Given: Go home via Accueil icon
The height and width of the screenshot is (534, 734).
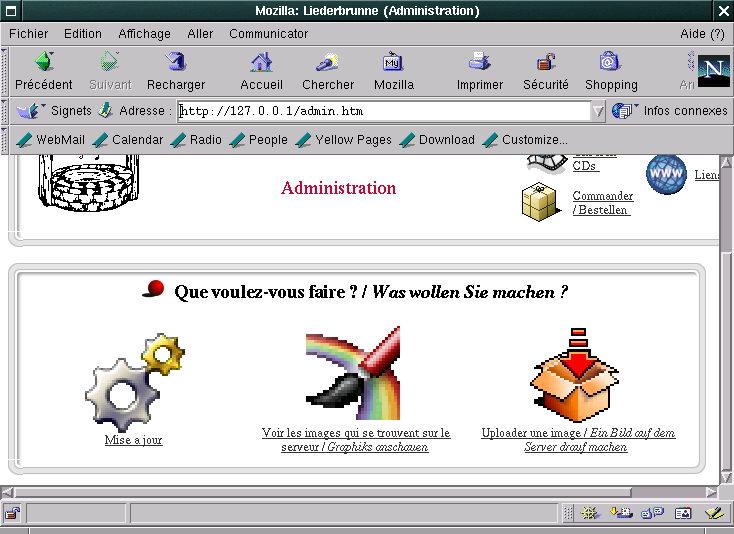Looking at the screenshot, I should point(261,63).
